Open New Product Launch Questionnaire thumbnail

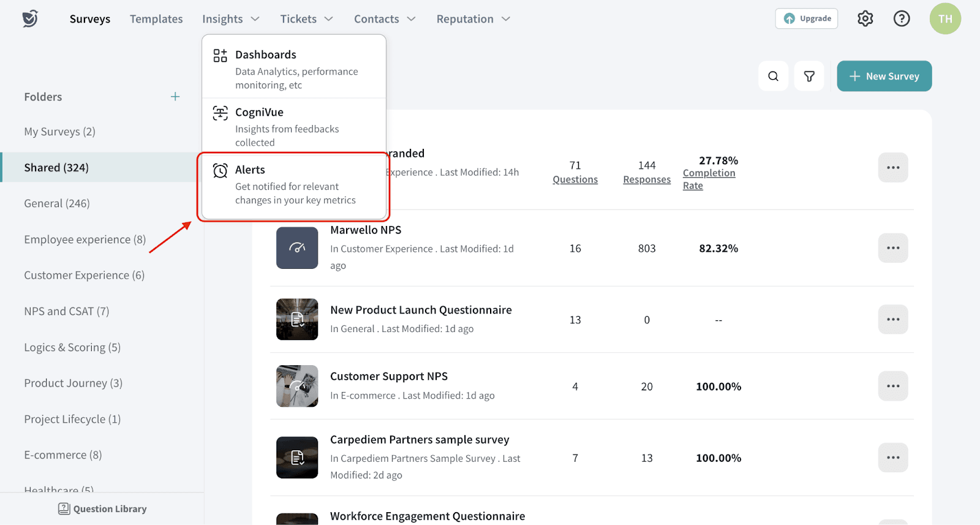[297, 319]
